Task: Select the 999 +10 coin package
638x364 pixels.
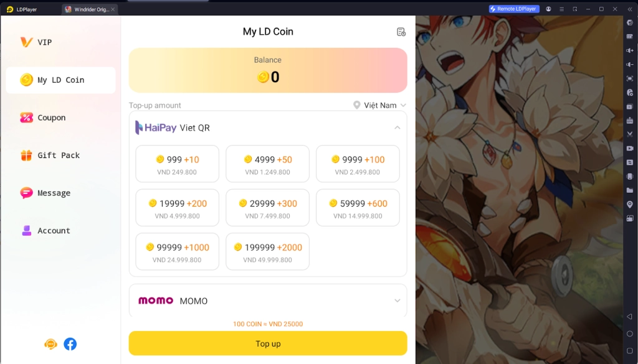Action: click(x=178, y=164)
